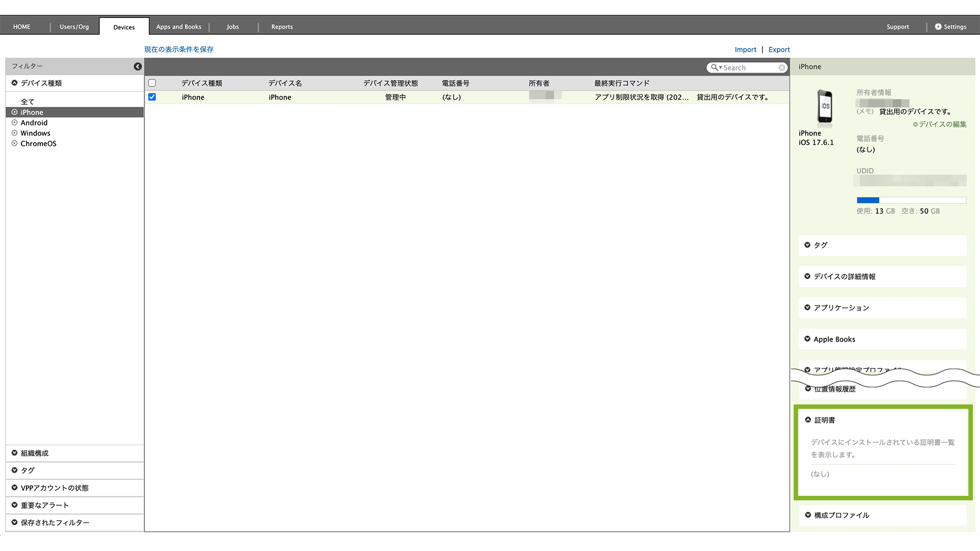Screen dimensions: 980x551
Task: Clear the search field with X icon
Action: 782,68
